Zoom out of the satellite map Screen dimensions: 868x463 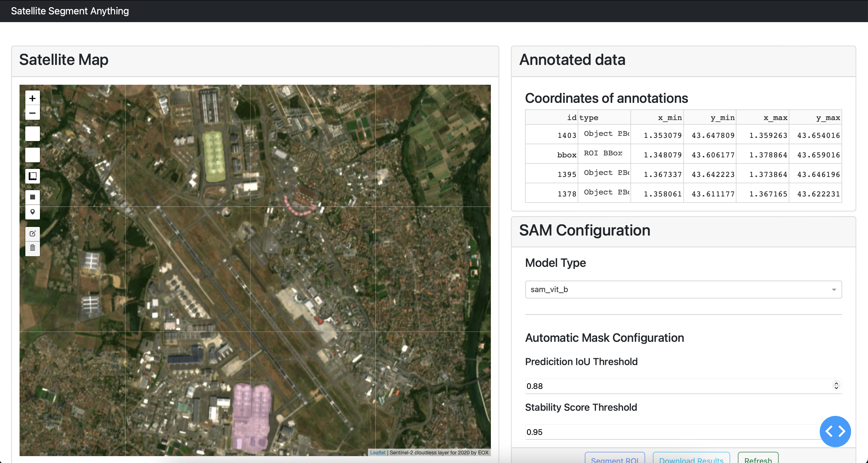click(32, 113)
